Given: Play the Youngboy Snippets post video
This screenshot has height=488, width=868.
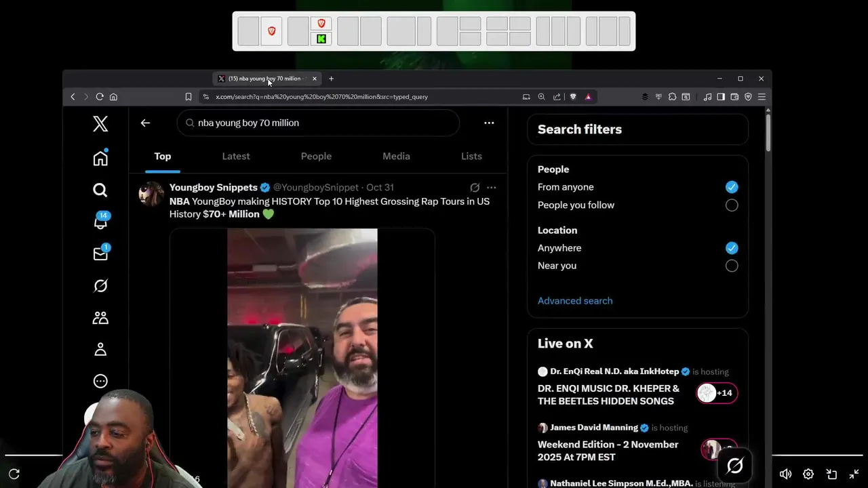Looking at the screenshot, I should [302, 358].
